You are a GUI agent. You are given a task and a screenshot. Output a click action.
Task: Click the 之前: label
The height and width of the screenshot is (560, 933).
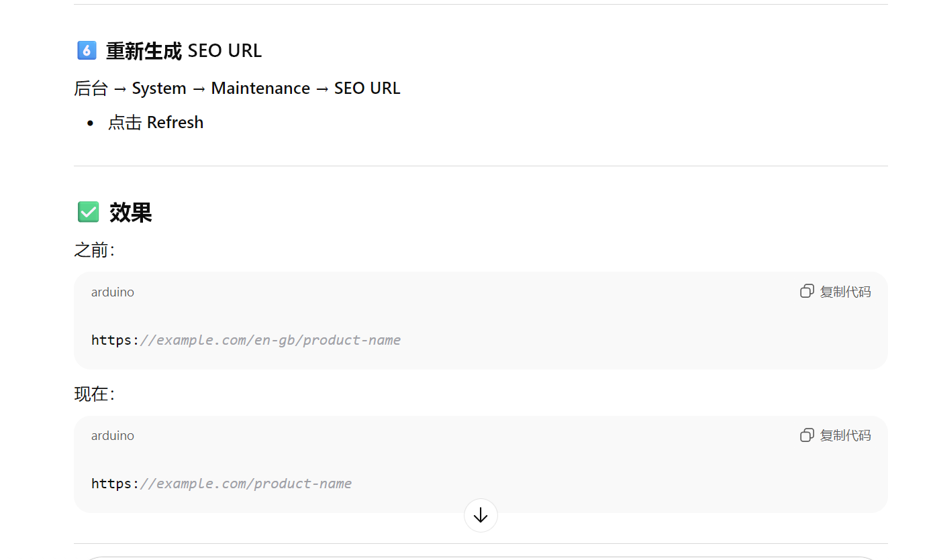(x=95, y=250)
